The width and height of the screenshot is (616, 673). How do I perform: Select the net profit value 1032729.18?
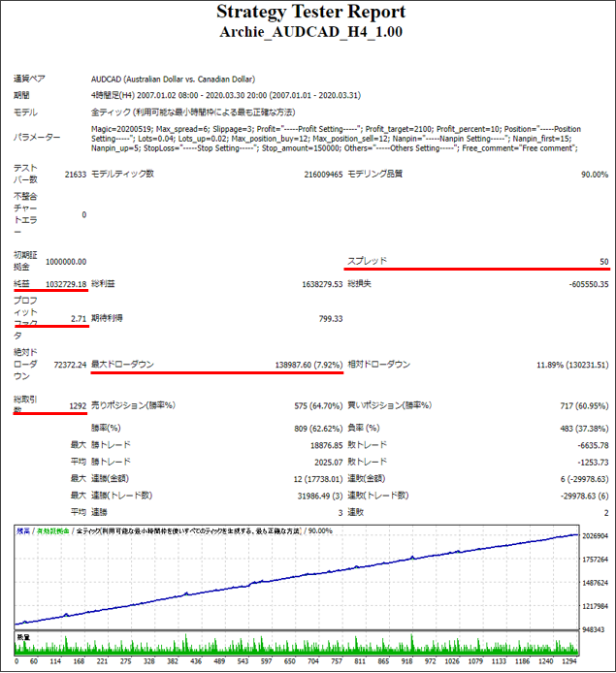pos(66,284)
